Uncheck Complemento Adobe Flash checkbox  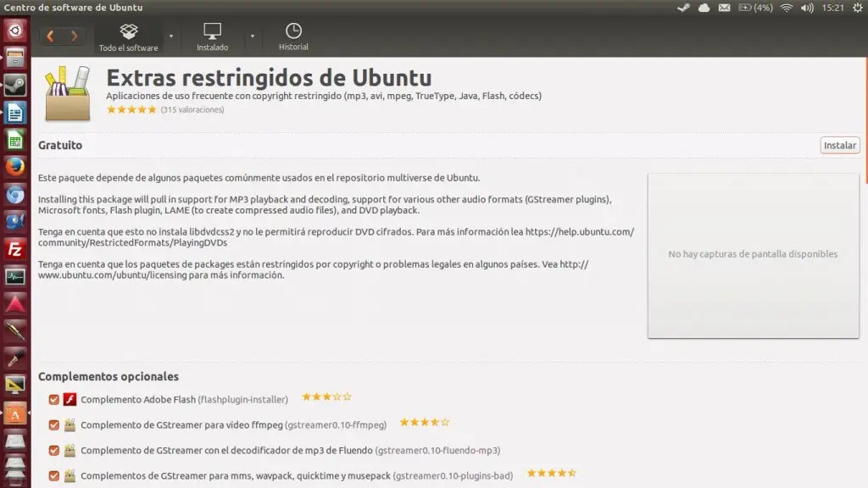coord(53,400)
